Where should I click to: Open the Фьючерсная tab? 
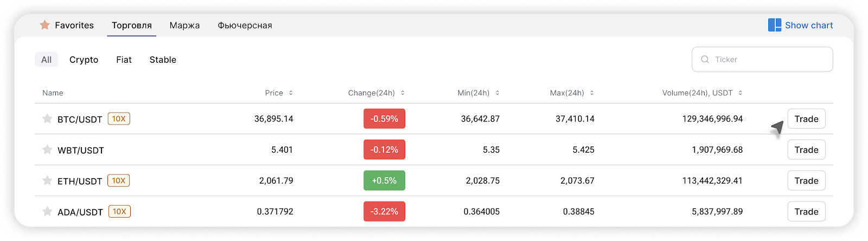[245, 25]
